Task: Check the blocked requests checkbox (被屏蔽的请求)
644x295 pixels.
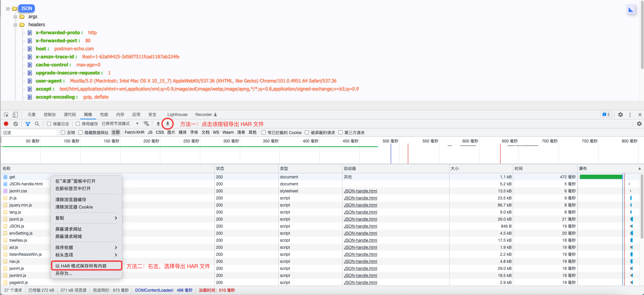Action: [x=307, y=132]
